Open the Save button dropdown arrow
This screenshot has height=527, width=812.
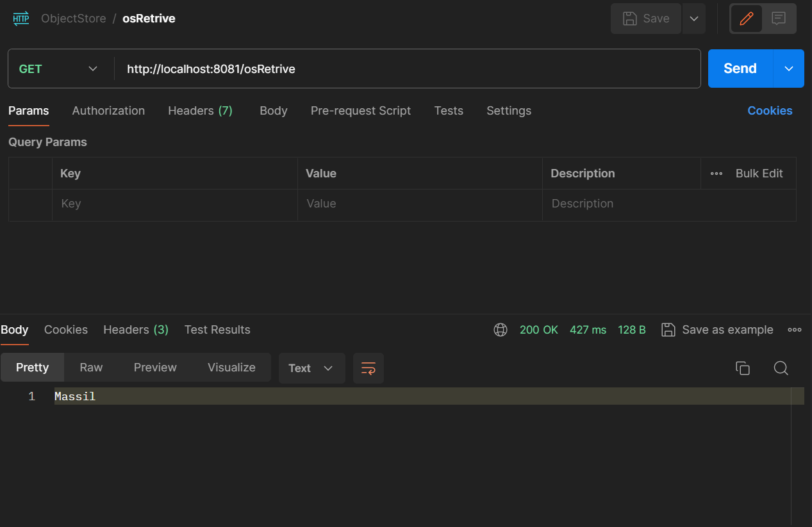click(x=693, y=18)
